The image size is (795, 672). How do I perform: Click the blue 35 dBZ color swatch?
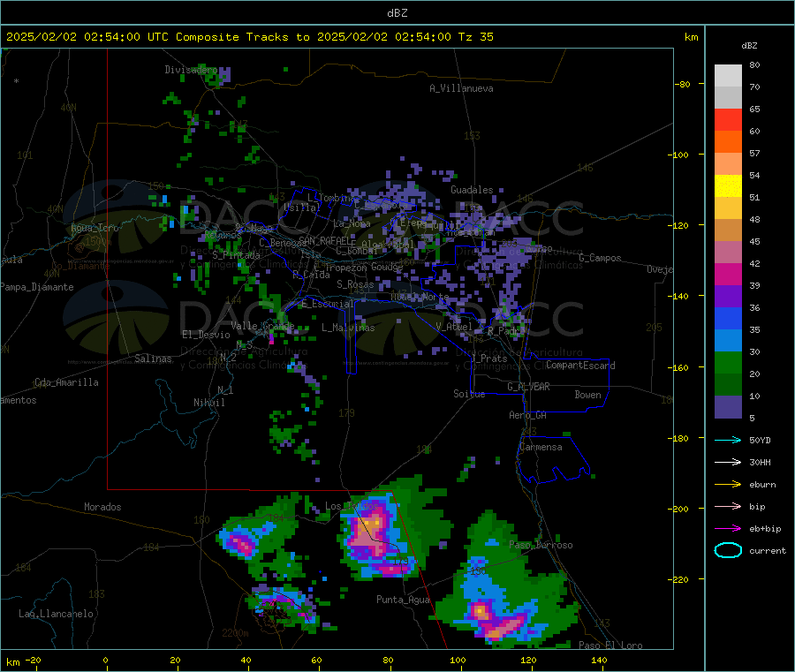(x=728, y=318)
